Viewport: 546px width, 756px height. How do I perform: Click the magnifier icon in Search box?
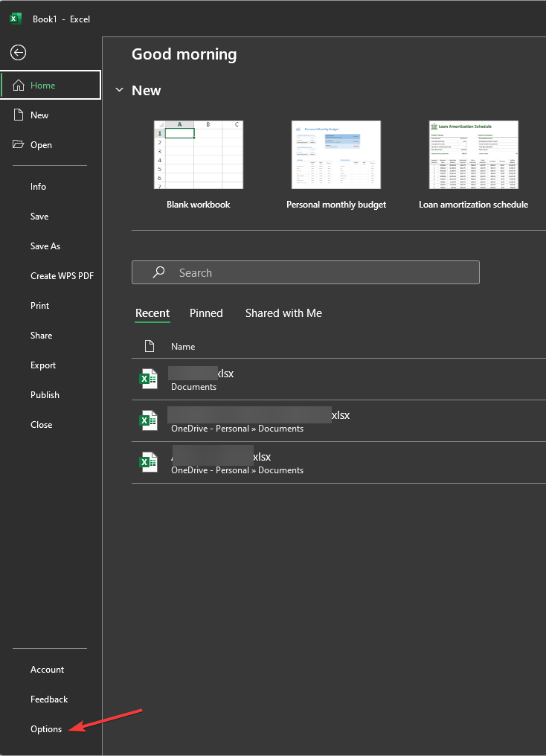click(158, 272)
